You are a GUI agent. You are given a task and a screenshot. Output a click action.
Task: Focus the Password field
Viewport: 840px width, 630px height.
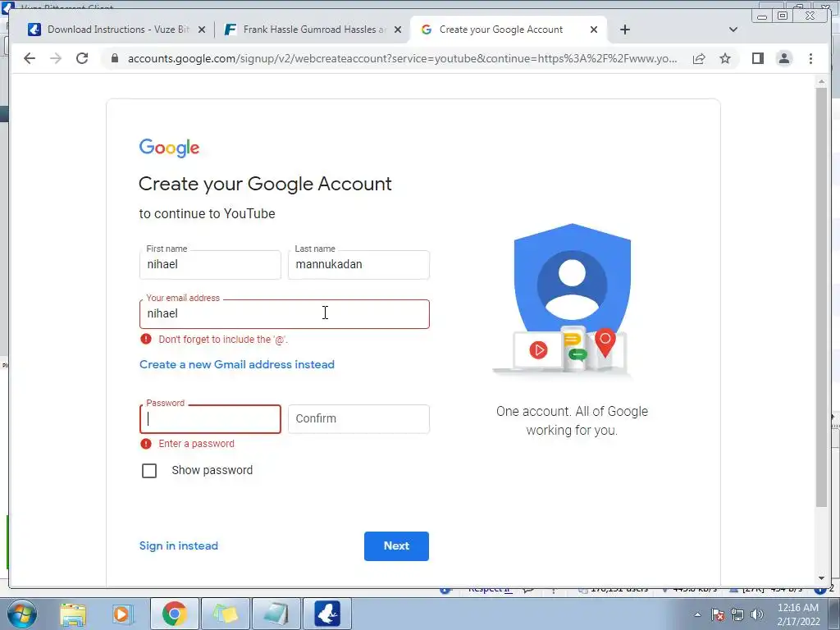(210, 419)
